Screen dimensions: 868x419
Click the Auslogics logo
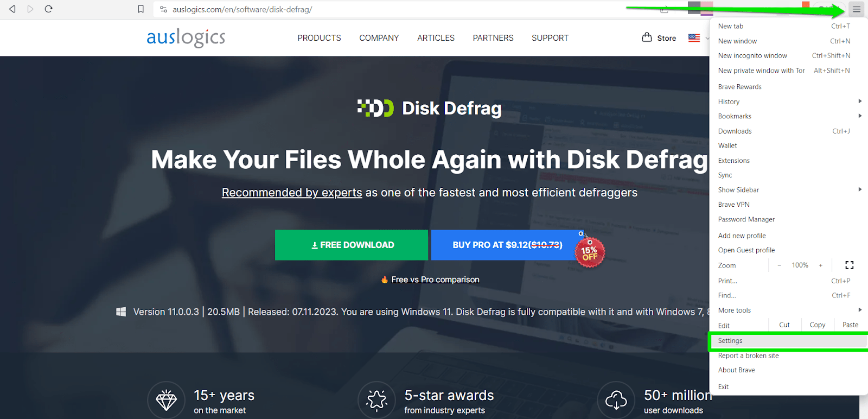click(186, 37)
